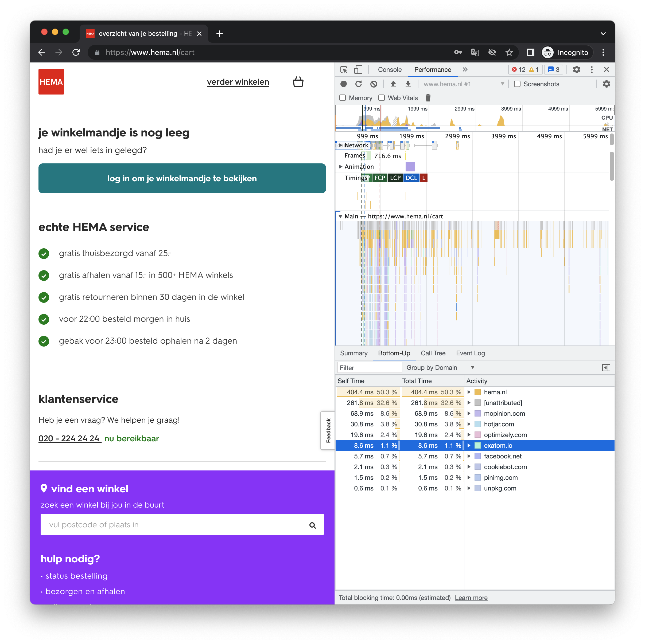Click the browser reload icon

pyautogui.click(x=76, y=52)
